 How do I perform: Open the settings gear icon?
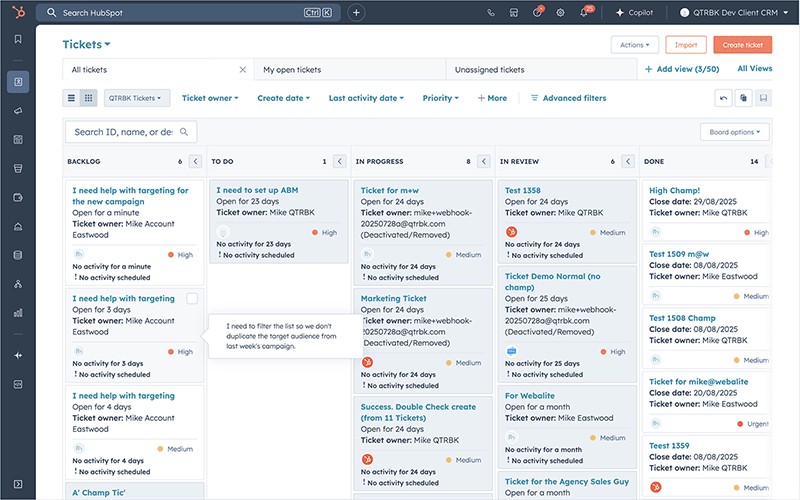[x=560, y=13]
